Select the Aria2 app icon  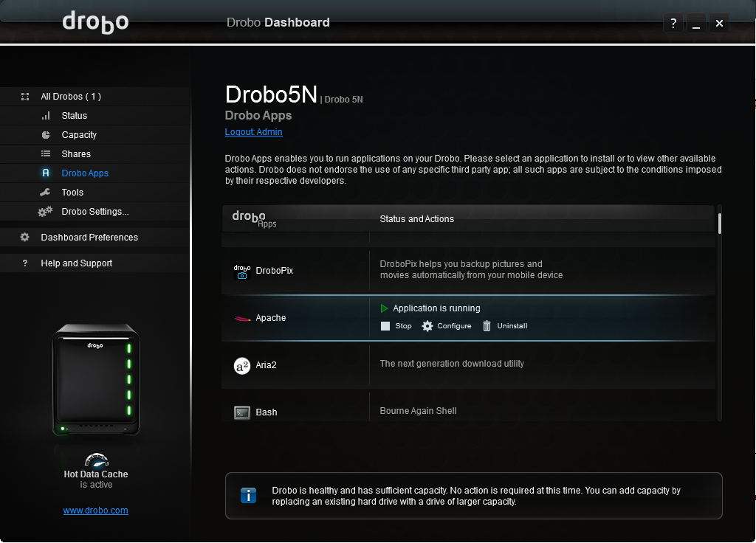click(x=242, y=364)
